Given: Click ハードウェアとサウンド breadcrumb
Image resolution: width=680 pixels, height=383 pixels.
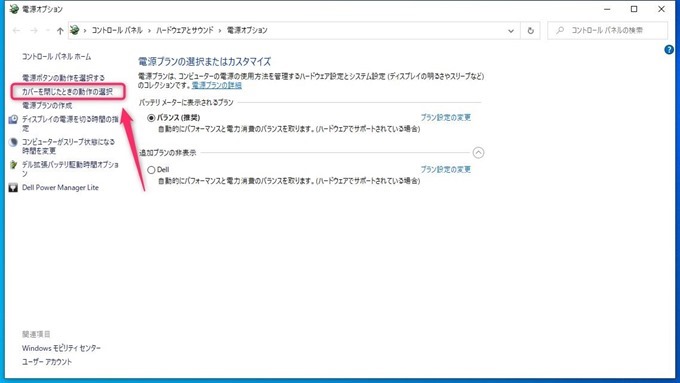Looking at the screenshot, I should pyautogui.click(x=185, y=30).
